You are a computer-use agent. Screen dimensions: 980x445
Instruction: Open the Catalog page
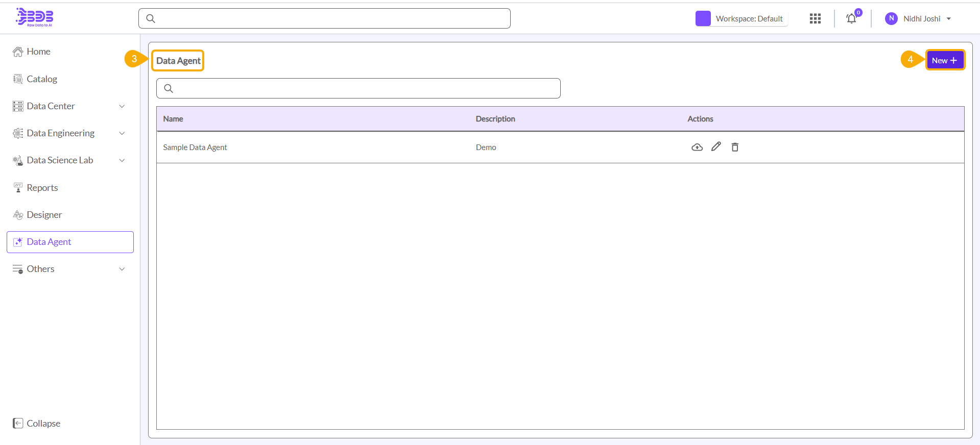[x=41, y=79]
